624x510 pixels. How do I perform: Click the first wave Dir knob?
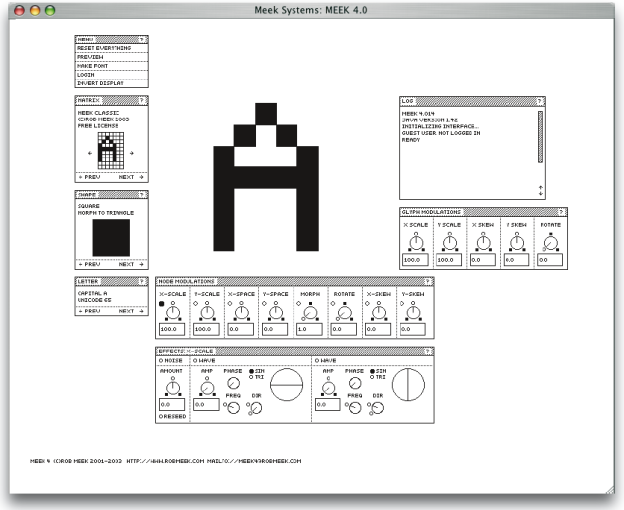(256, 408)
